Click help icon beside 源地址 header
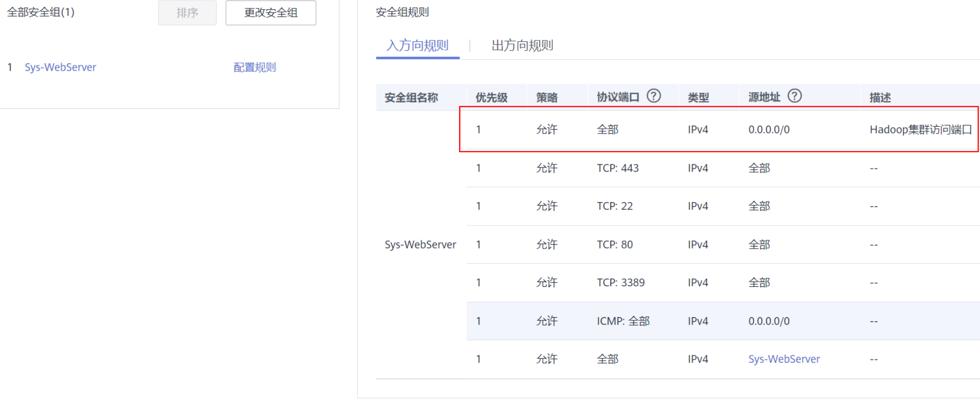 [794, 96]
